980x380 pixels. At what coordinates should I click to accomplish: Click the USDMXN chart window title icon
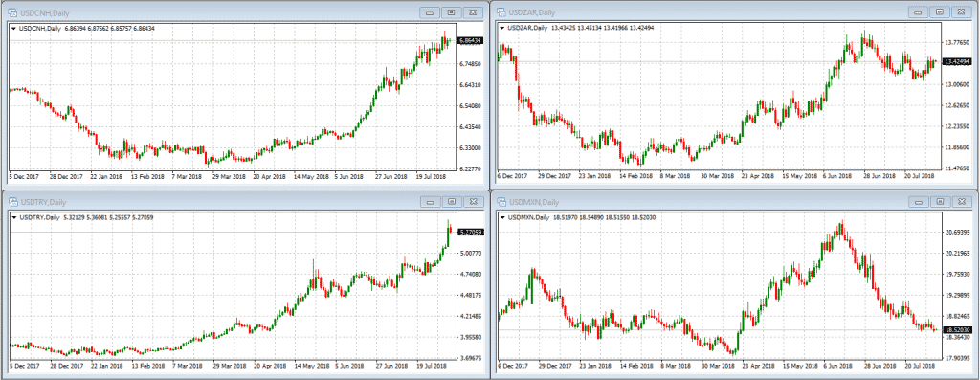[501, 202]
